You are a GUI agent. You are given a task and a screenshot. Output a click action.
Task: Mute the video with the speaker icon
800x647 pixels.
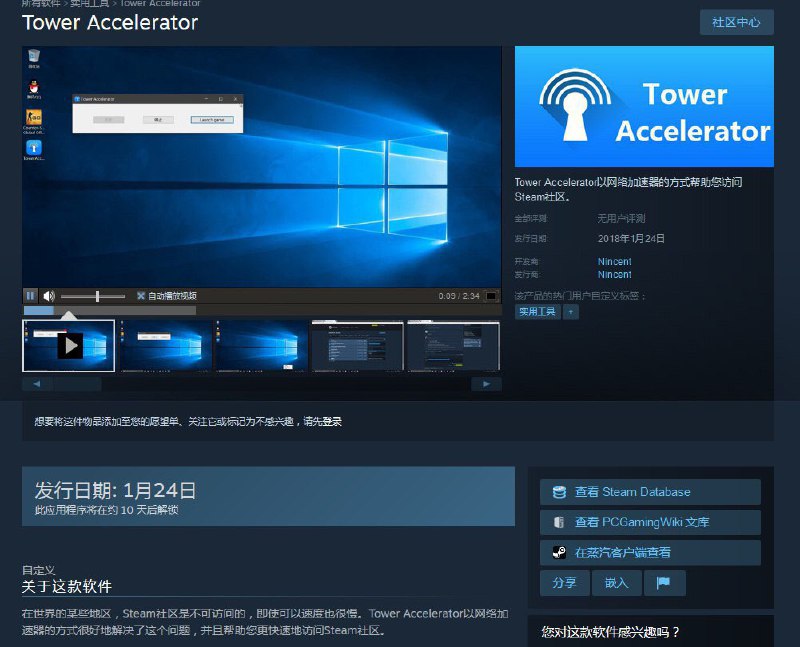(49, 296)
